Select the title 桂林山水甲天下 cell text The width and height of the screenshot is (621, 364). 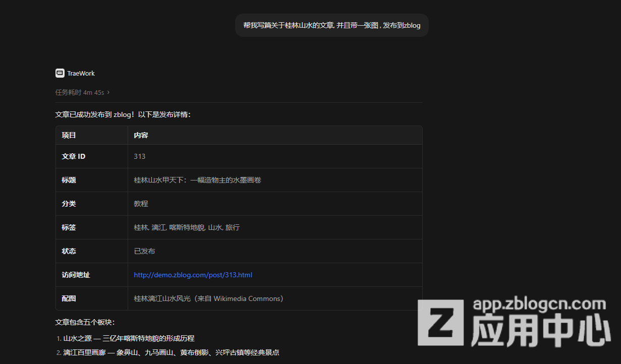pyautogui.click(x=197, y=180)
